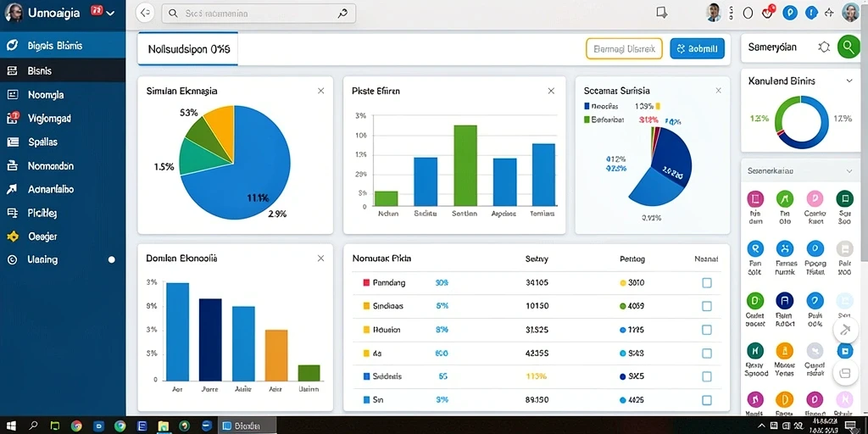Open the Unnoaigia account dropdown arrow
The height and width of the screenshot is (434, 868).
click(x=110, y=13)
